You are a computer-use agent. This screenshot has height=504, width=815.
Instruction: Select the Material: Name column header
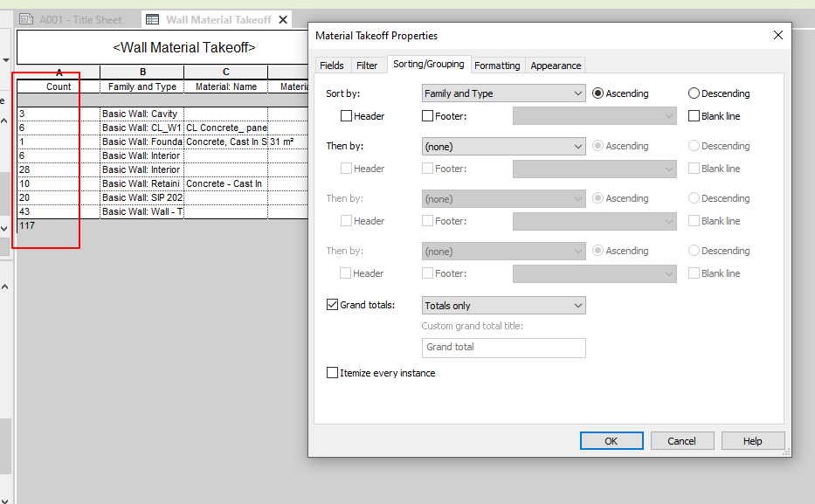pos(226,86)
